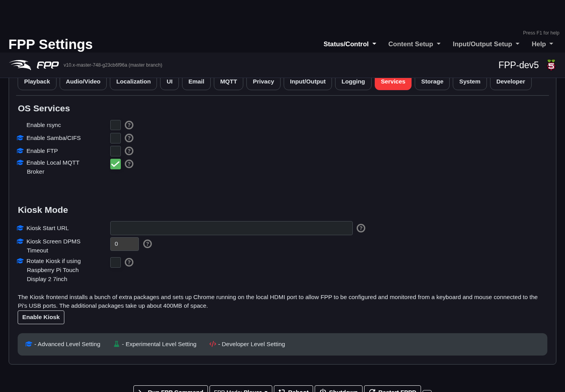Image resolution: width=565 pixels, height=392 pixels.
Task: Open the UI settings tab
Action: [x=169, y=83]
